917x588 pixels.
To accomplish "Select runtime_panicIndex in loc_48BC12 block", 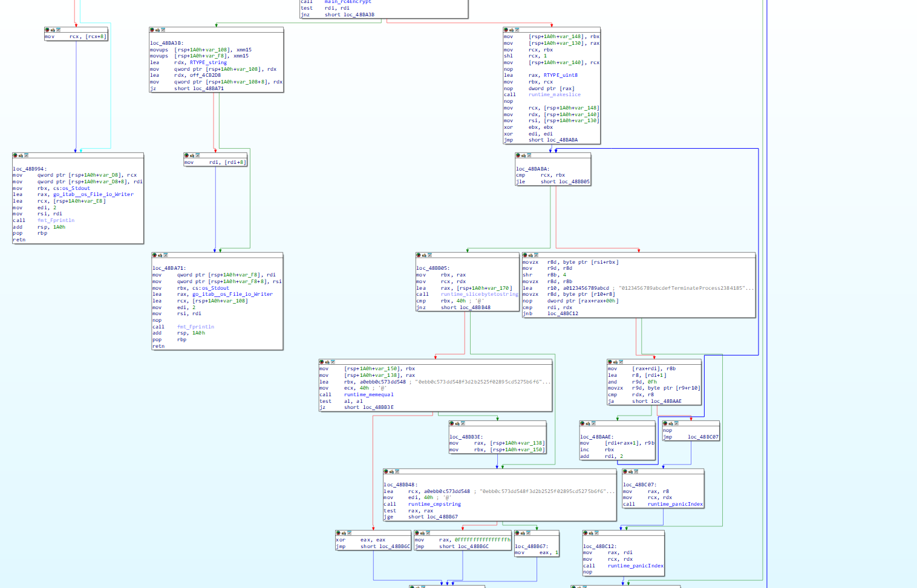I will 636,566.
